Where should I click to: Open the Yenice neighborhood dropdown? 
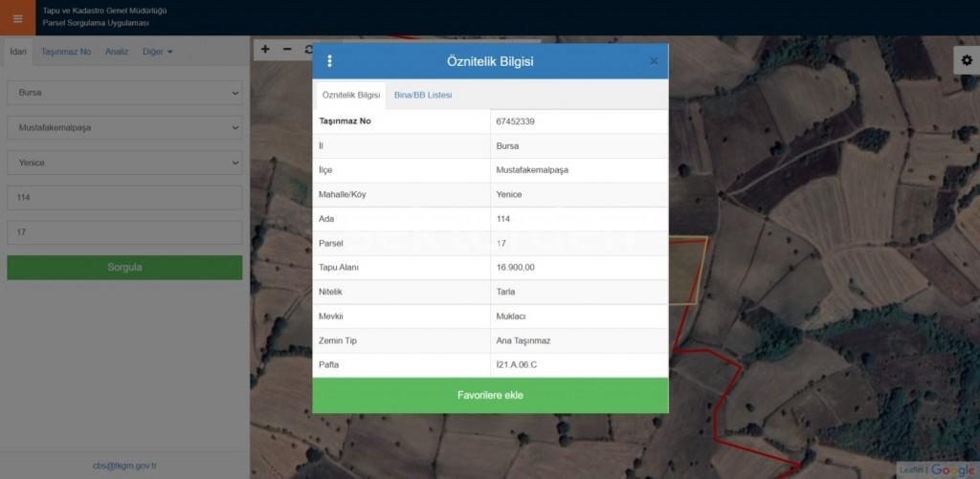[x=124, y=163]
